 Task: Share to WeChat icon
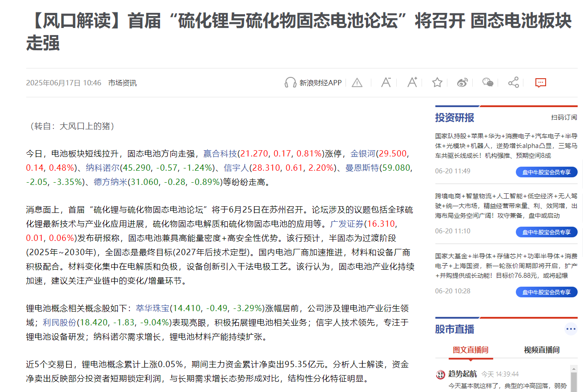[x=488, y=82]
